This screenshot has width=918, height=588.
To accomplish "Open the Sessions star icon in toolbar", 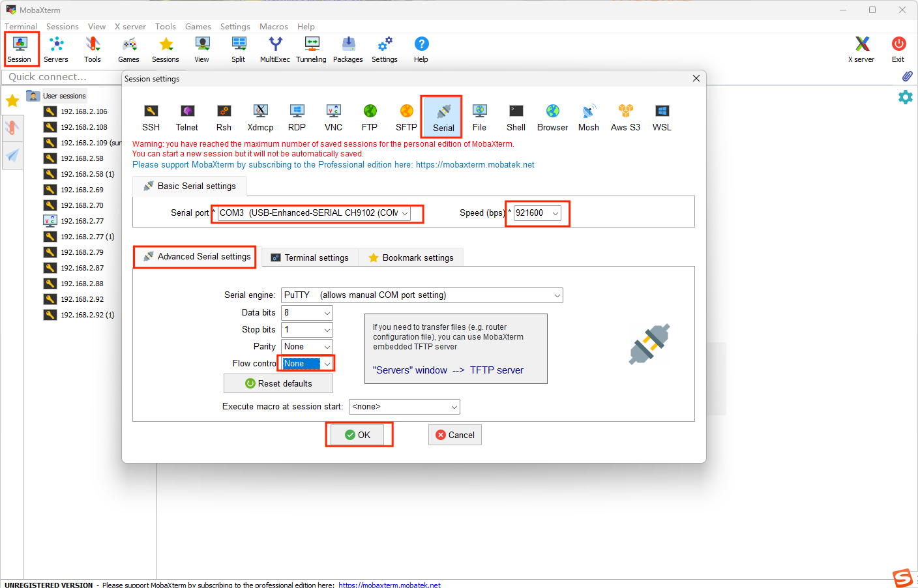I will point(166,50).
